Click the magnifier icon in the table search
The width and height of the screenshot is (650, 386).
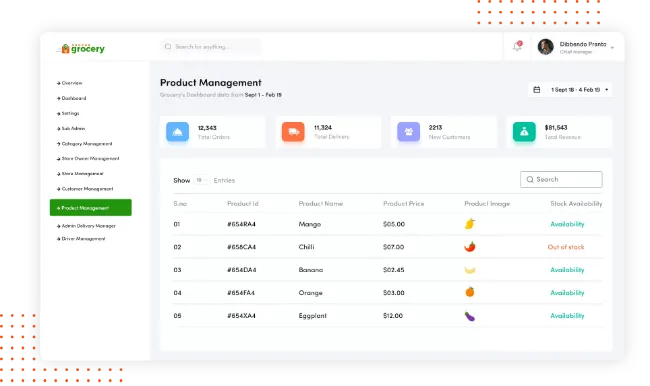pyautogui.click(x=530, y=180)
